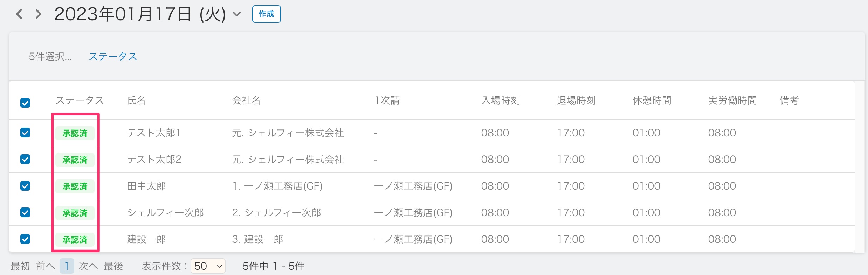868x275 pixels.
Task: Go to pagination page 1
Action: (x=67, y=266)
